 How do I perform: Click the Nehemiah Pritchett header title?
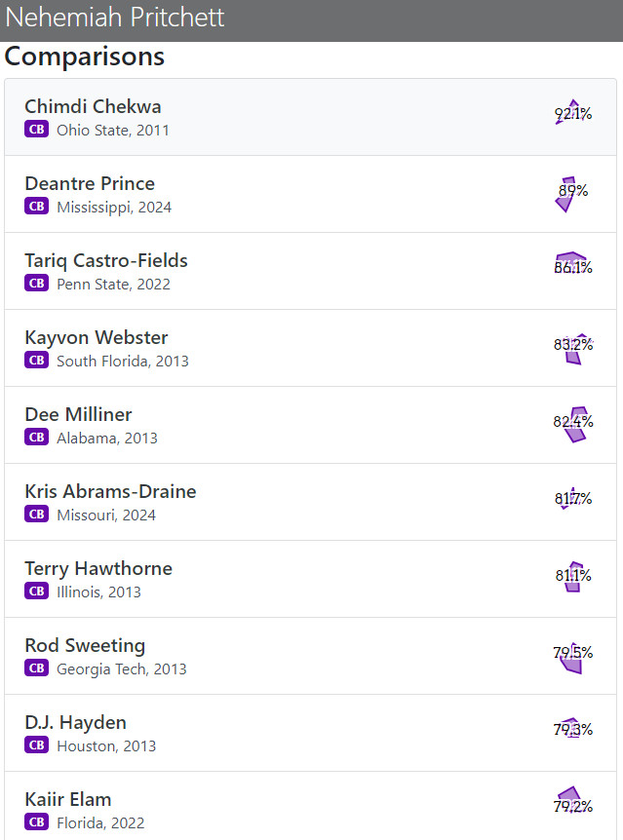(x=115, y=18)
